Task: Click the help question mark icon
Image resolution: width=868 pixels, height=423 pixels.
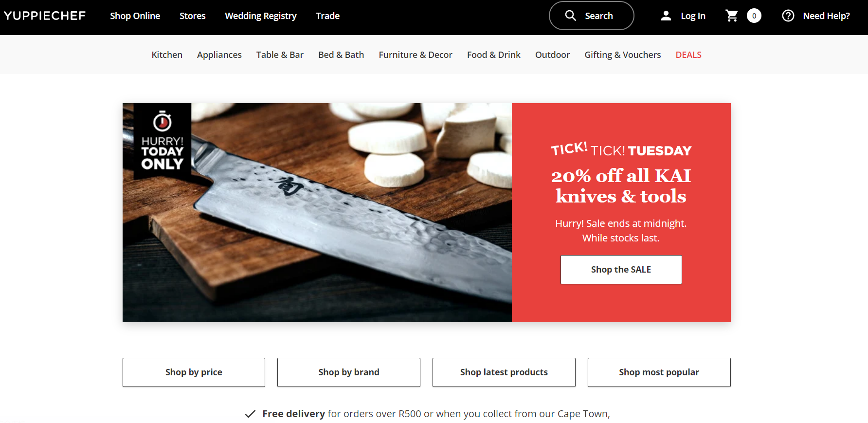Action: coord(788,16)
